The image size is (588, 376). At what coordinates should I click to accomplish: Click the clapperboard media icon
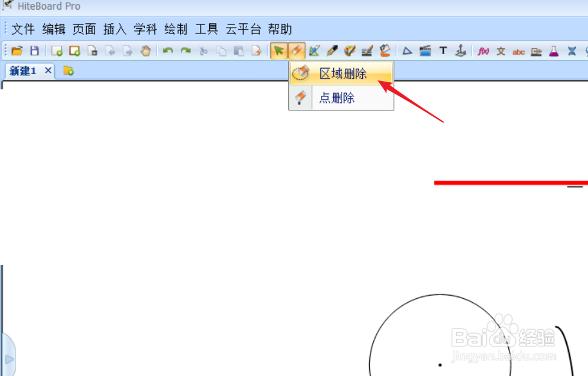pyautogui.click(x=425, y=51)
